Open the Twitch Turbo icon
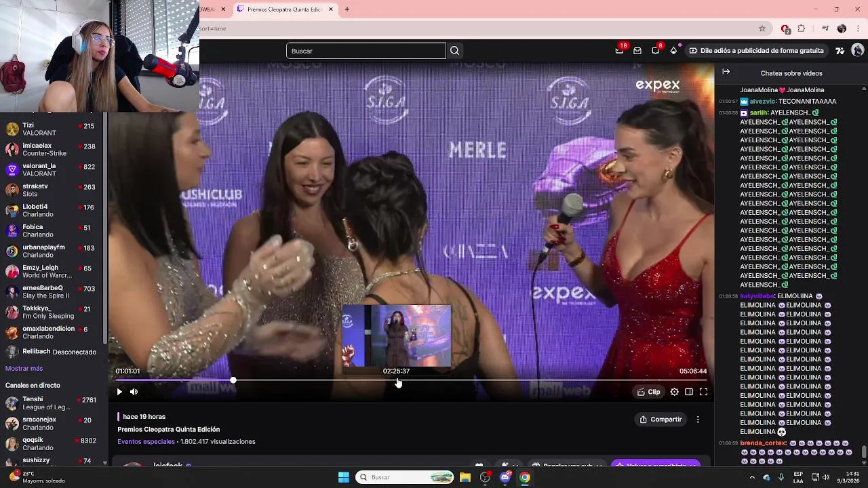 point(840,51)
